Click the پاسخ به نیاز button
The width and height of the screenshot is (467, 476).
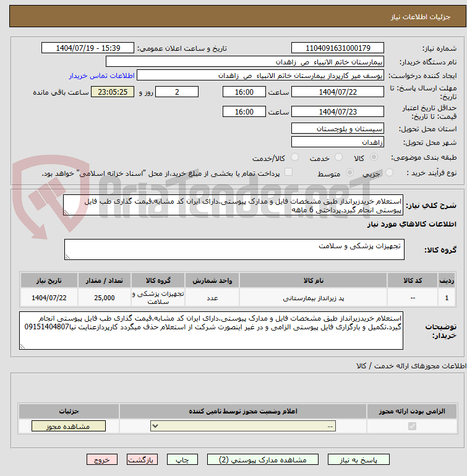[x=358, y=460]
